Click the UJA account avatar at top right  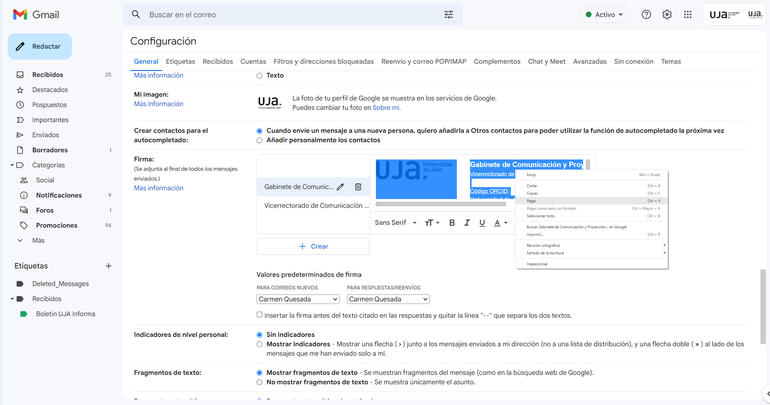pyautogui.click(x=755, y=15)
